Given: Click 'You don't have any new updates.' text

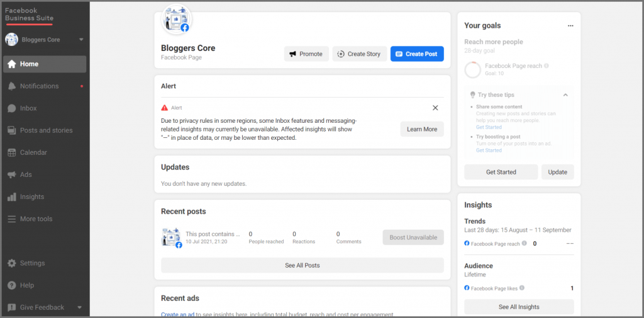Looking at the screenshot, I should tap(204, 184).
